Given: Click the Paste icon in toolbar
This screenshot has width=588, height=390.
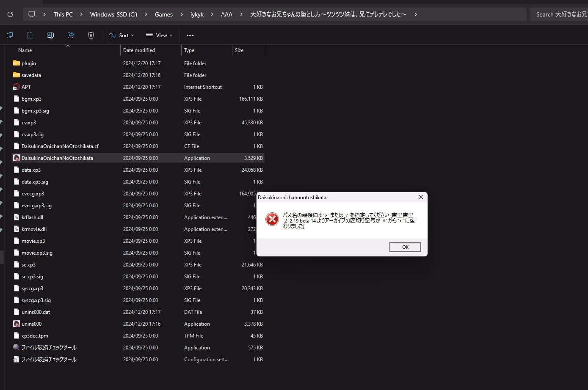Looking at the screenshot, I should [x=30, y=35].
